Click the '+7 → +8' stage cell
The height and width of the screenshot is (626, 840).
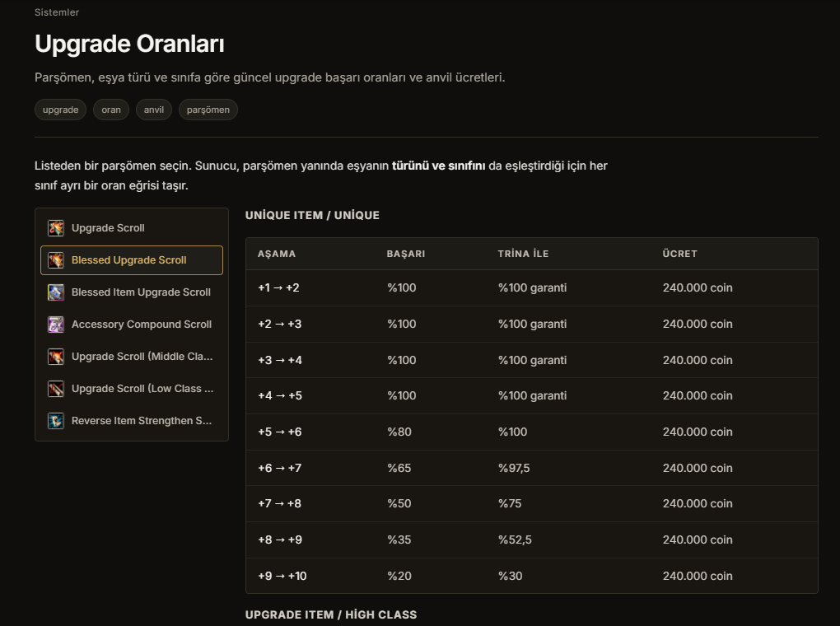[280, 504]
